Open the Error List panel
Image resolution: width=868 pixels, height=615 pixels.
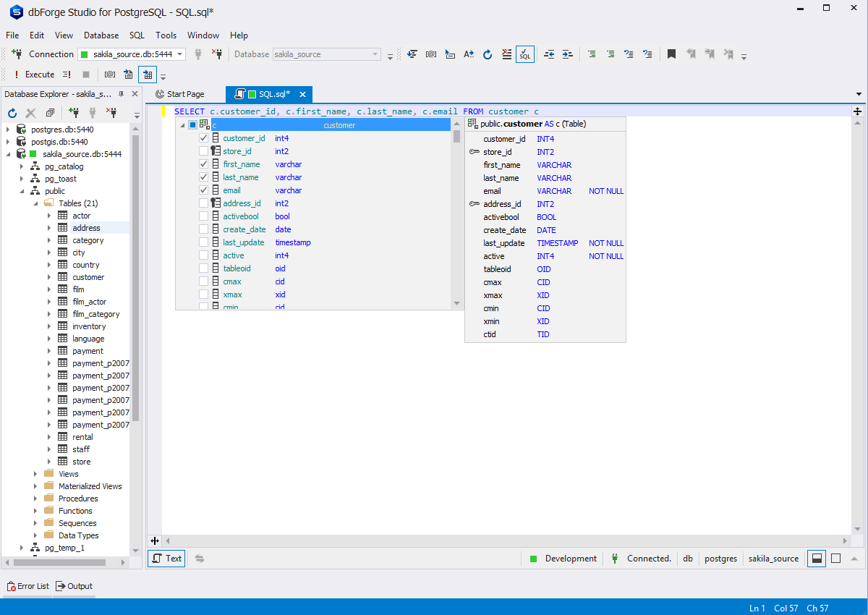[27, 586]
